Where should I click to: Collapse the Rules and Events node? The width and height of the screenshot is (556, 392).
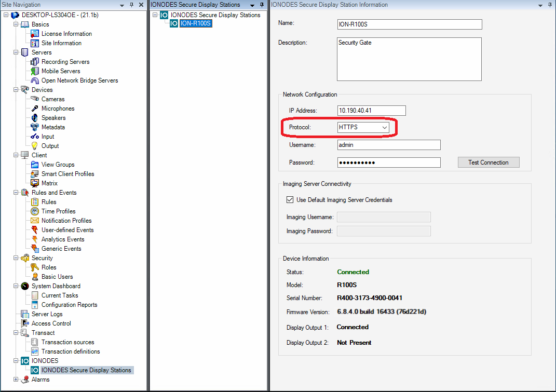tap(16, 192)
